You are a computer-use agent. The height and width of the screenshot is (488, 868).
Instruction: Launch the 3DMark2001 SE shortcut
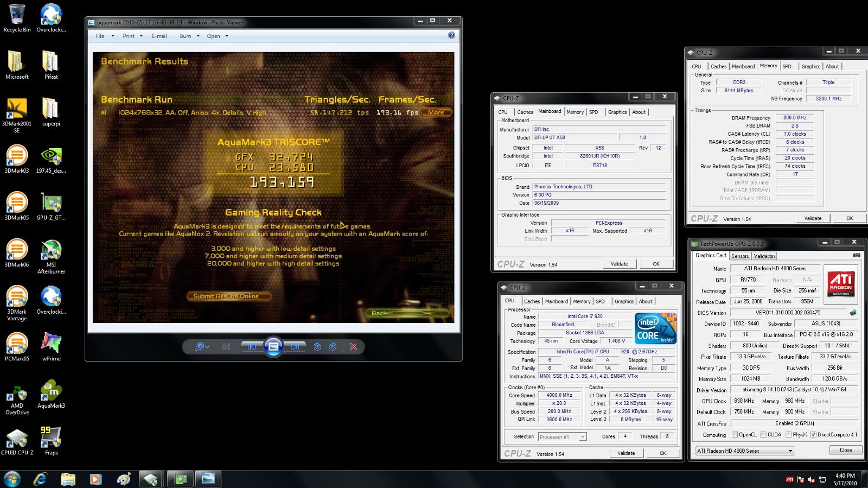pyautogui.click(x=17, y=115)
